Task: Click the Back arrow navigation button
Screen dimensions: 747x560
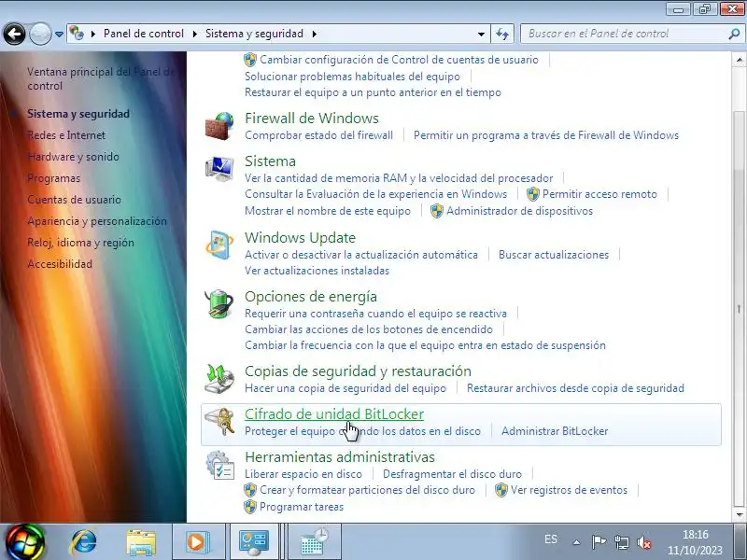Action: pos(14,34)
